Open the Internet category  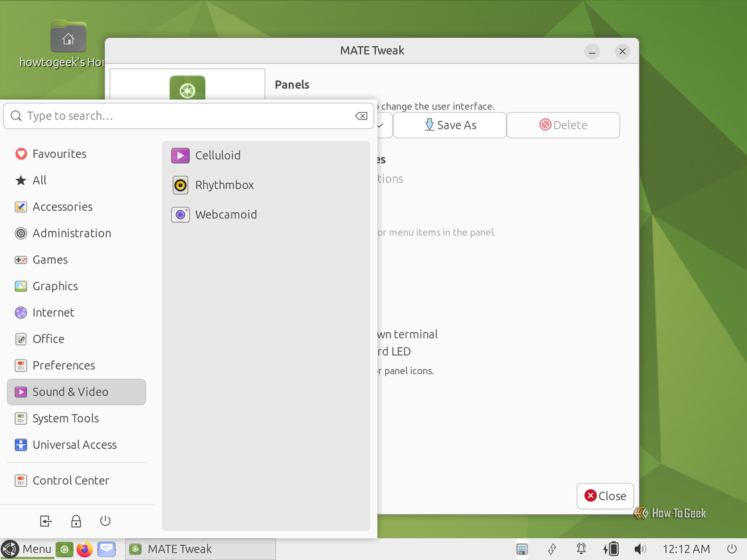(x=76, y=313)
